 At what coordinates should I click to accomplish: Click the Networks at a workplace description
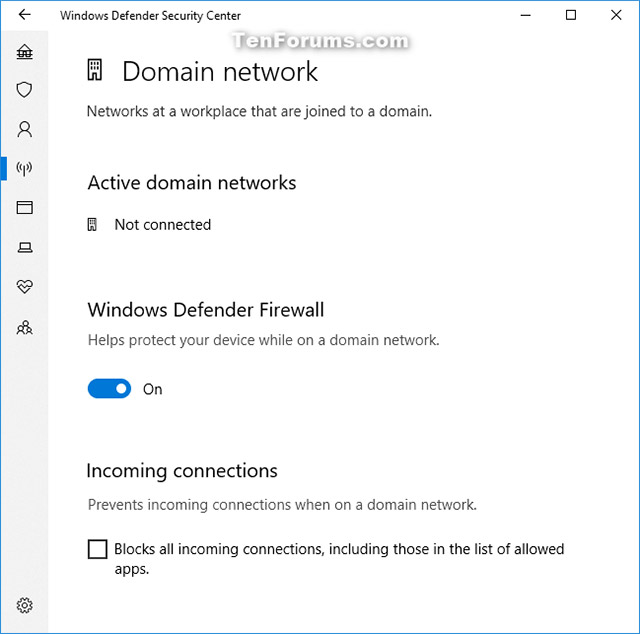pyautogui.click(x=260, y=111)
